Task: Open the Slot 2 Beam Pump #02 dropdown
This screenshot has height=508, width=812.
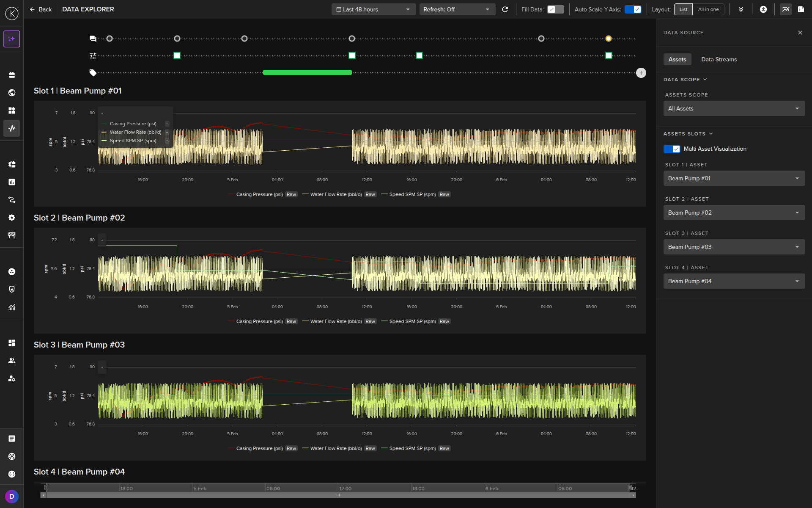Action: [x=734, y=213]
